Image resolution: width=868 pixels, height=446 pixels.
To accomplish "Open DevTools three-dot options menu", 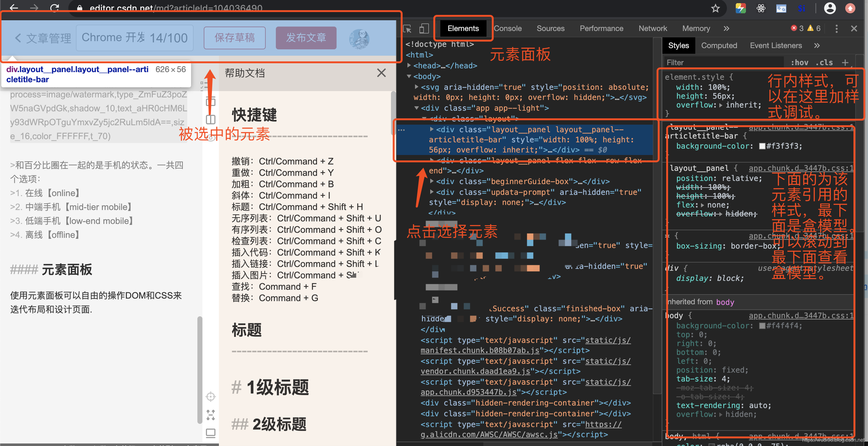I will click(x=837, y=29).
